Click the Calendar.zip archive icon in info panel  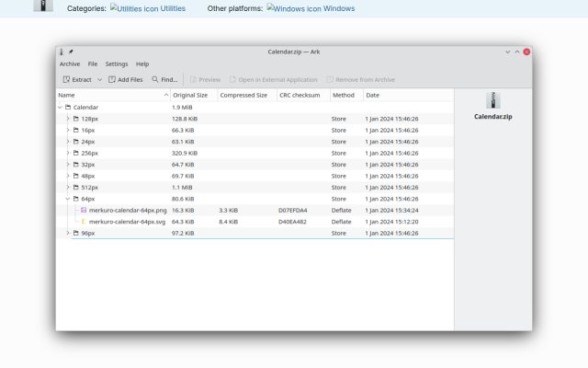click(x=492, y=100)
